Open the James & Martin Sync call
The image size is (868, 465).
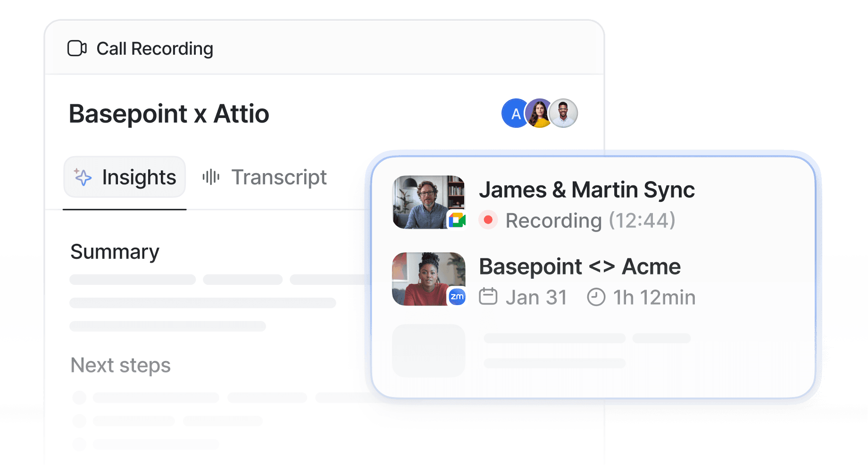click(586, 190)
